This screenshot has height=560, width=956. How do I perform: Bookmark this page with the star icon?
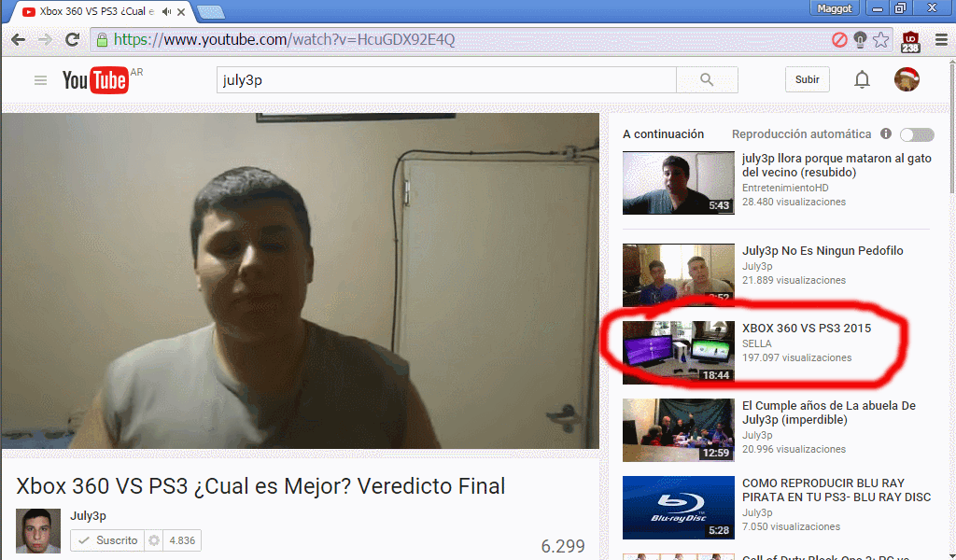[881, 40]
